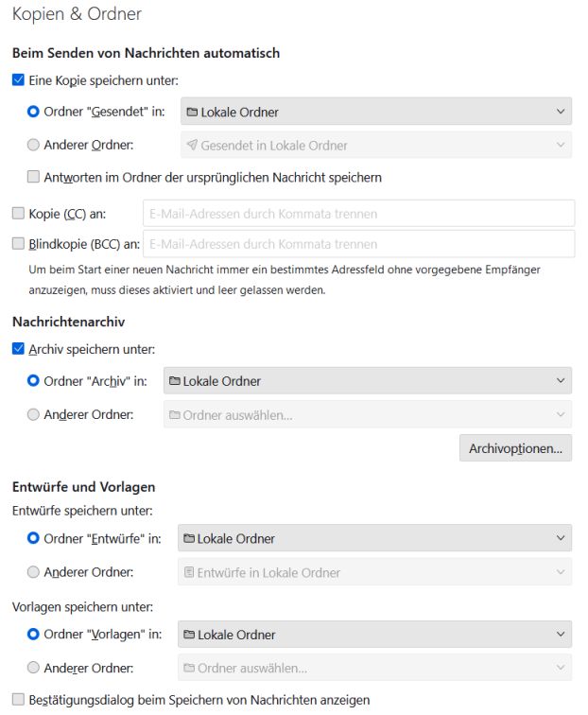Expand the Vorlagen 'Lokale Ordner' dropdown

(375, 635)
